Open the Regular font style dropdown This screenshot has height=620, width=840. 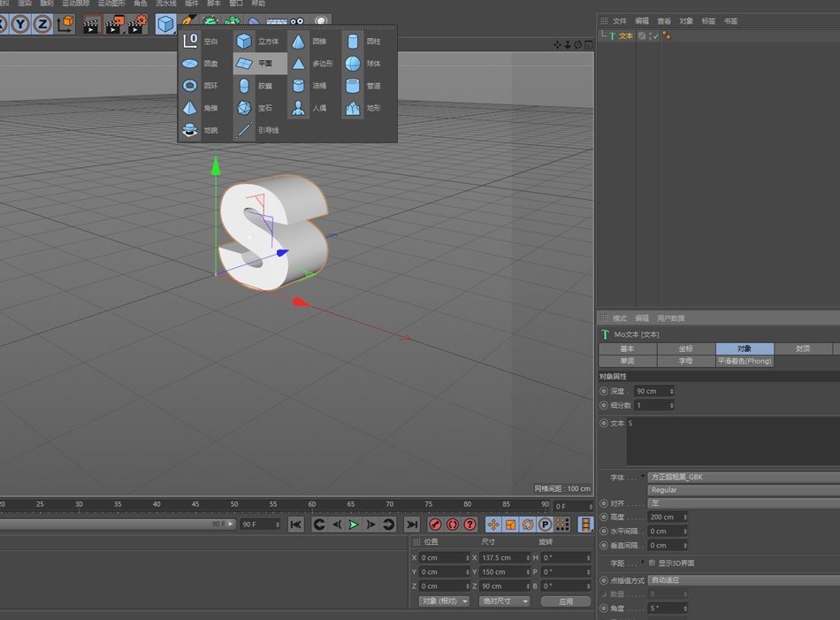[x=744, y=490]
